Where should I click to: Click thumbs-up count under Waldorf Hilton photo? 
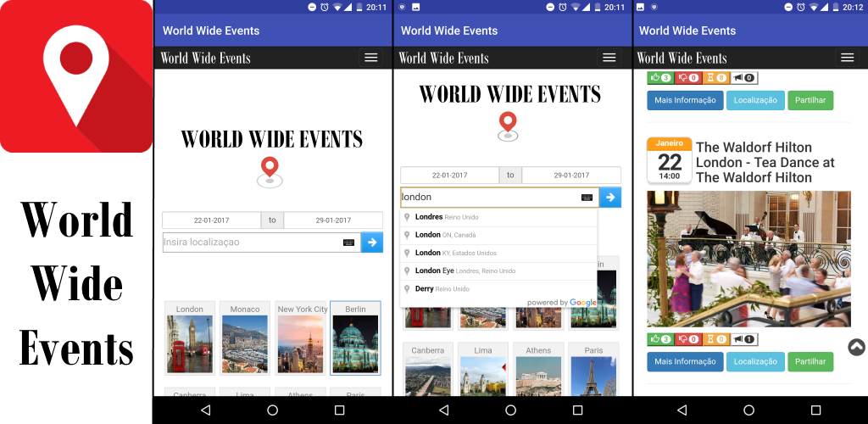[x=659, y=338]
